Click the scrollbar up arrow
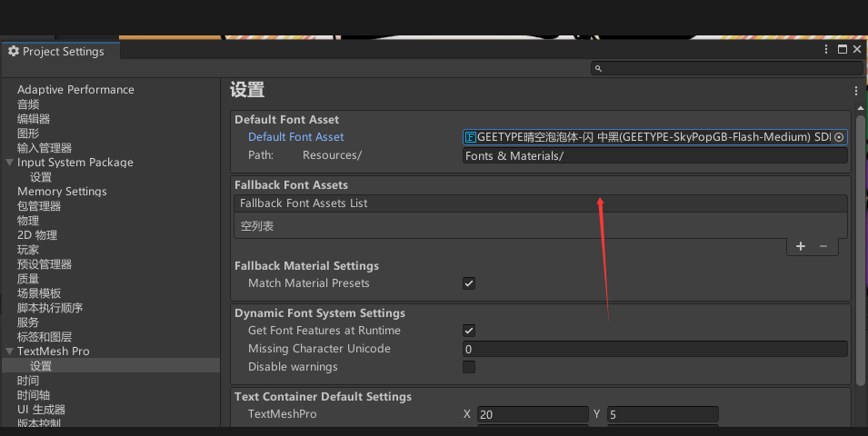 tap(860, 107)
